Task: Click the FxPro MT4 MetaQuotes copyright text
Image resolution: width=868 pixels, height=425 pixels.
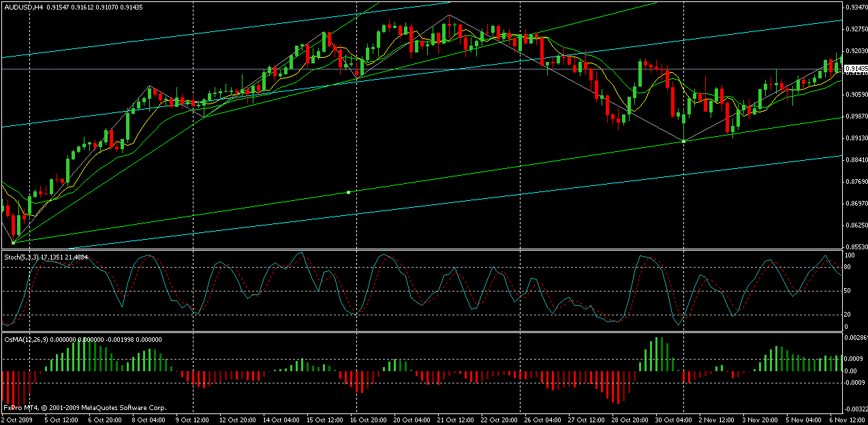Action: pyautogui.click(x=84, y=408)
